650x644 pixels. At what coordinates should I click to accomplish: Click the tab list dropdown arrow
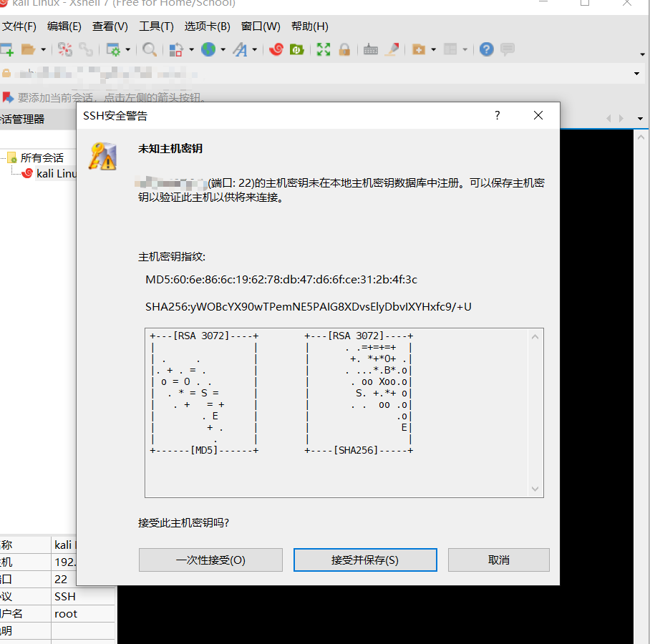pyautogui.click(x=640, y=119)
